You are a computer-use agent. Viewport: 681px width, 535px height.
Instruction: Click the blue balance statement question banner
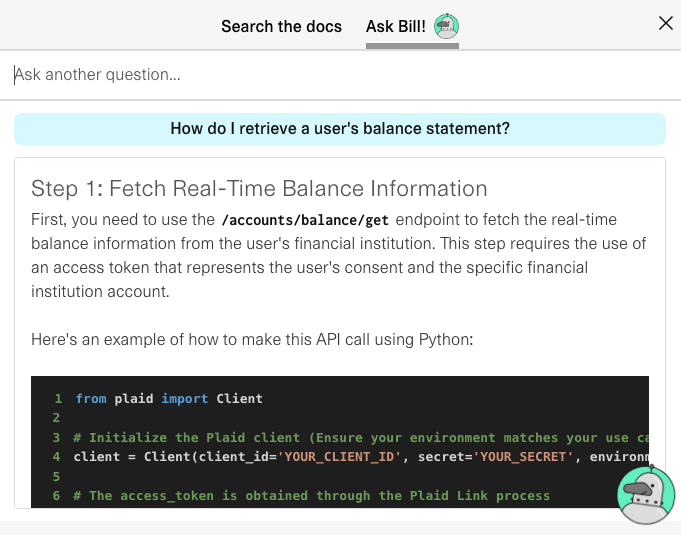(x=340, y=129)
